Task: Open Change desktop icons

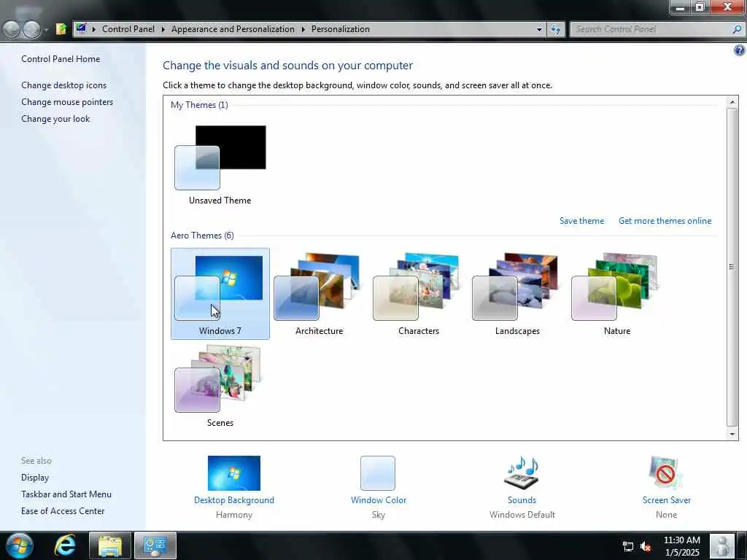Action: [x=64, y=85]
